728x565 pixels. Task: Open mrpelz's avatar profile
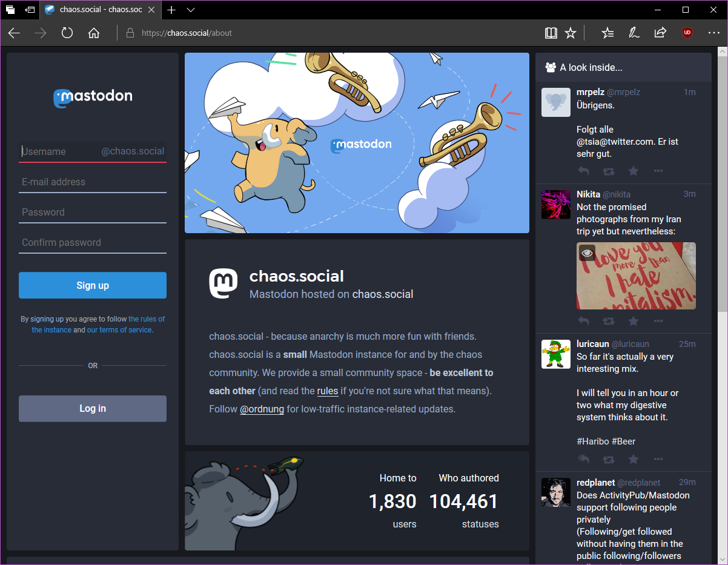(555, 102)
